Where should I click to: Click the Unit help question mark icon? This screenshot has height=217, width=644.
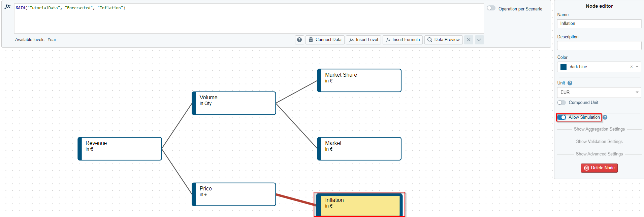click(570, 83)
